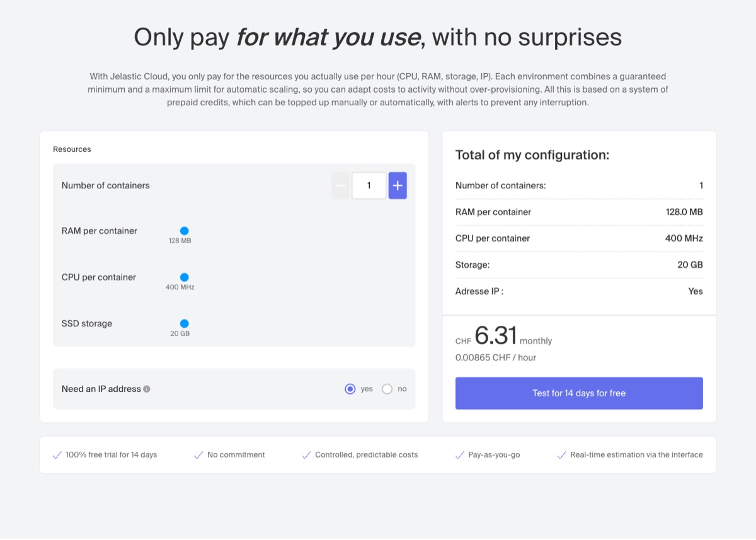Screen dimensions: 756x540
Task: Click the SSD storage slider handle
Action: click(x=185, y=324)
